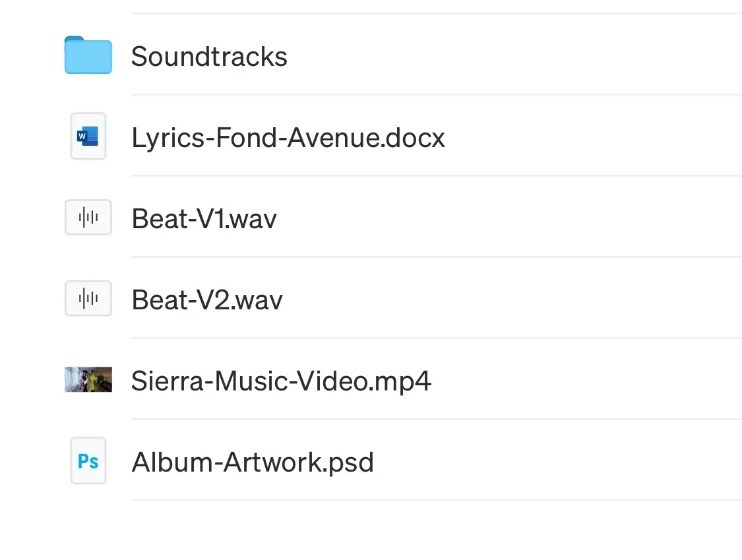Click the Word document icon for Lyrics-Fond-Avenue
Screen dimensions: 742x560
(x=88, y=136)
